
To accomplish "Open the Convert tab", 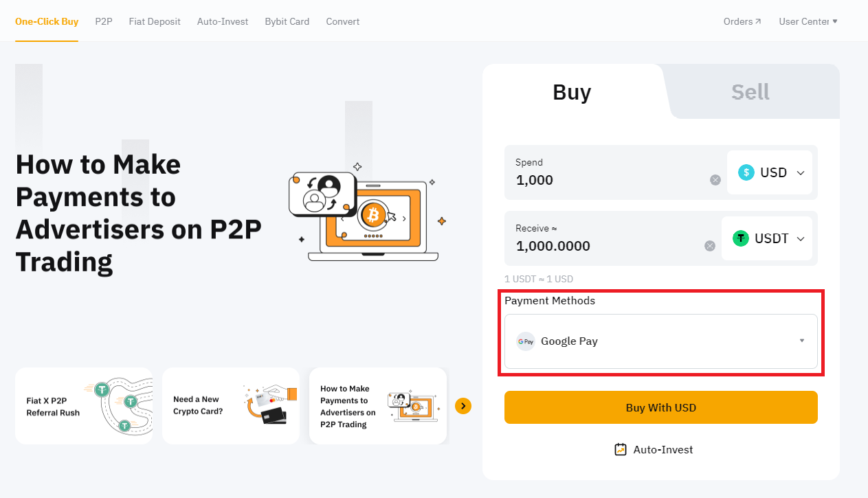I will tap(343, 21).
